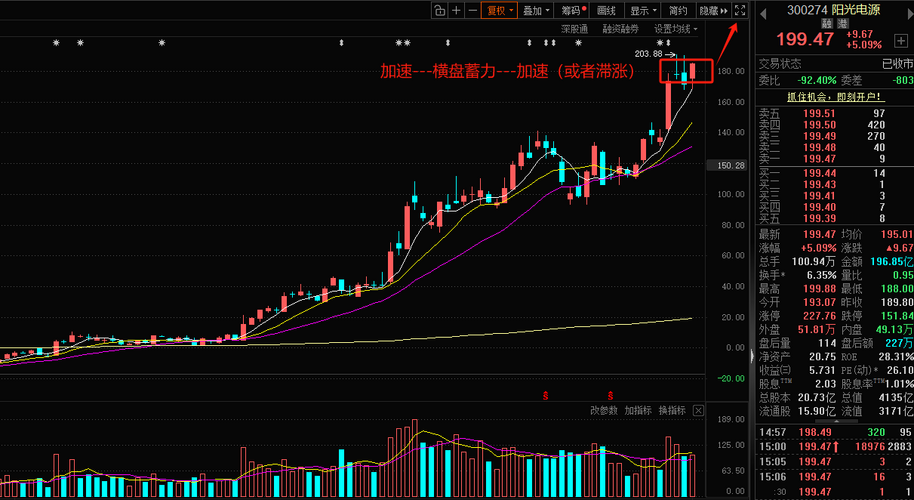Toggle 筹码 chip distribution view

point(572,10)
